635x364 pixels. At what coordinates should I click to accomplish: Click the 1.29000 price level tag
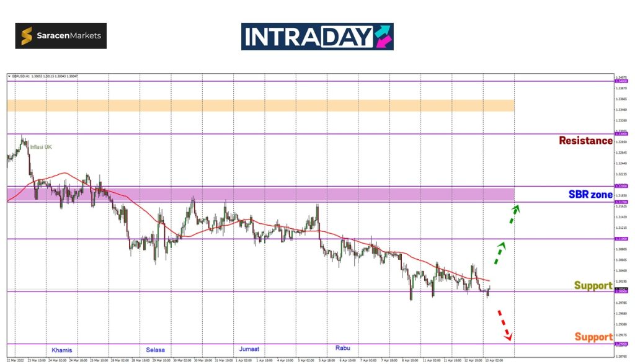pyautogui.click(x=619, y=344)
